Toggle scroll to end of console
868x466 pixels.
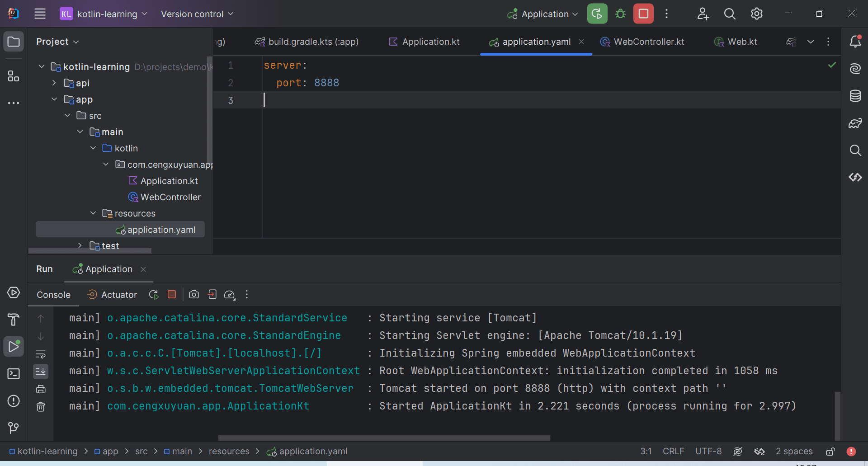coord(41,372)
